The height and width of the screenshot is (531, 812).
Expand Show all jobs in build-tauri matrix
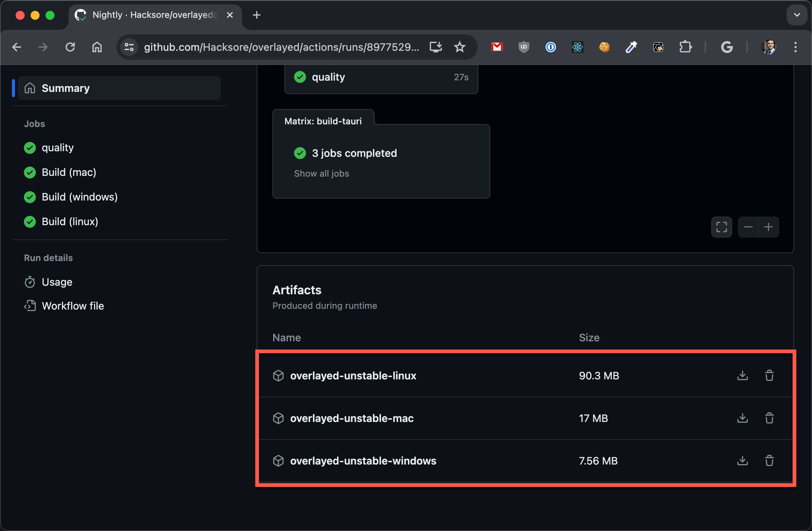pyautogui.click(x=321, y=174)
